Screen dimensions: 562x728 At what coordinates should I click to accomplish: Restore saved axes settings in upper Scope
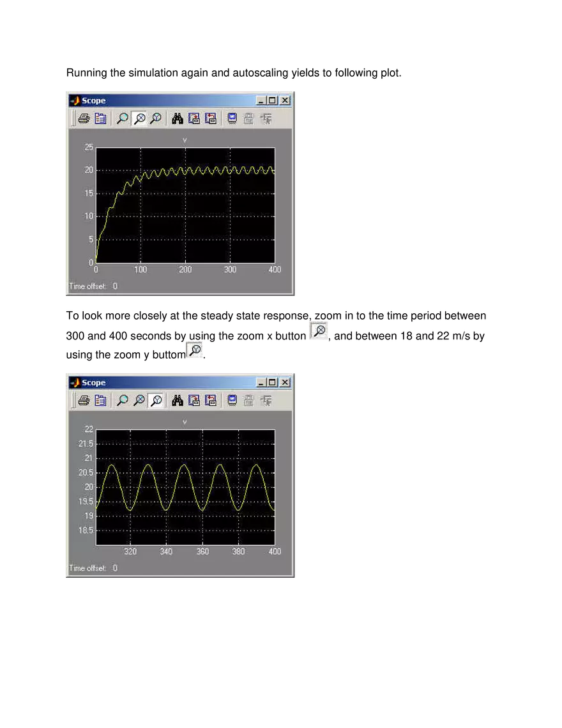tap(211, 119)
